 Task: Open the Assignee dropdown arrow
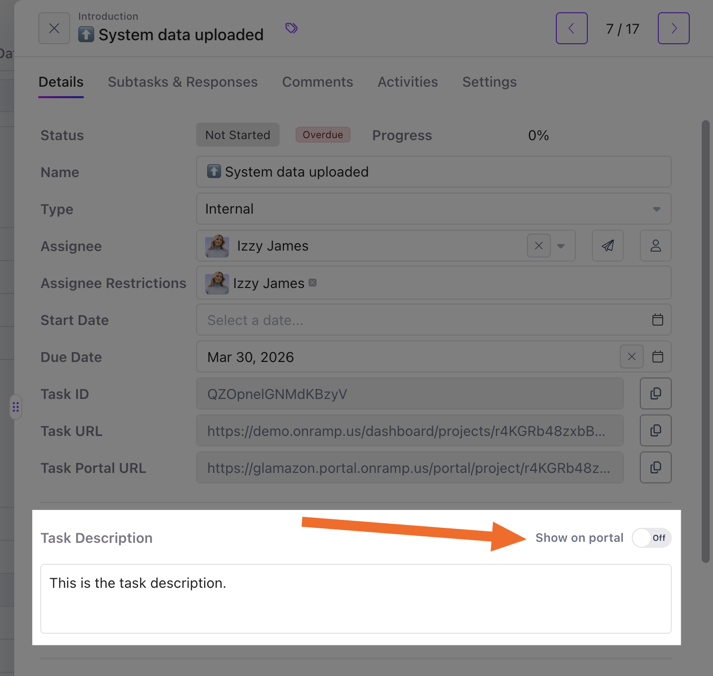coord(561,246)
